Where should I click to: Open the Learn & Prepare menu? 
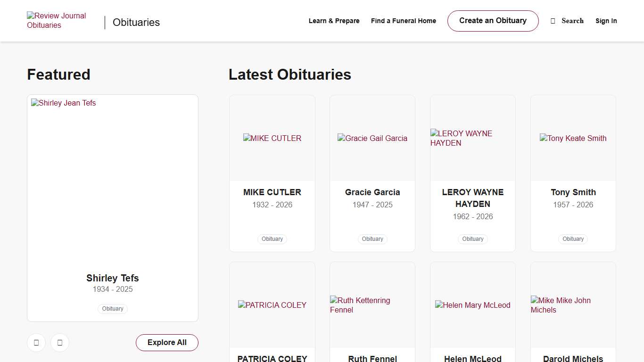click(x=334, y=21)
